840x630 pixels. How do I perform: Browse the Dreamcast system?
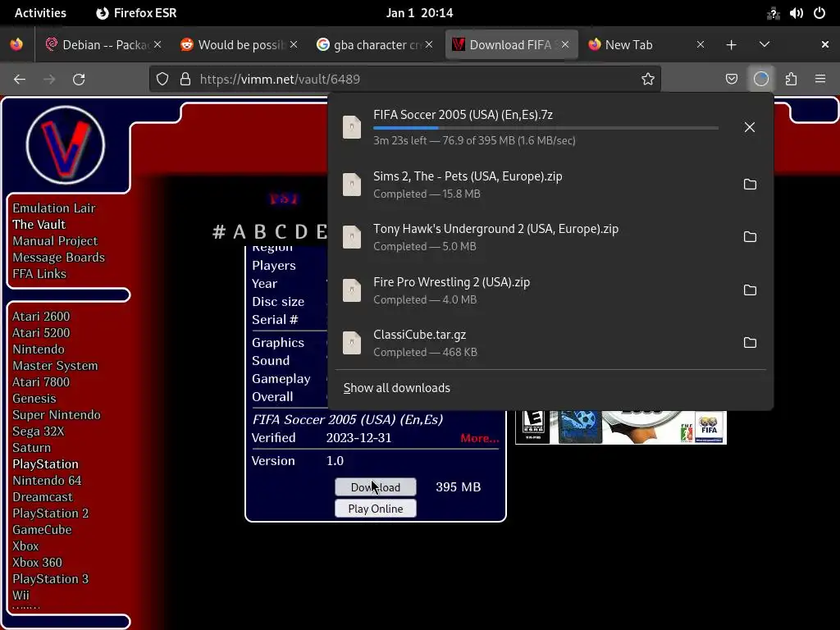click(43, 497)
